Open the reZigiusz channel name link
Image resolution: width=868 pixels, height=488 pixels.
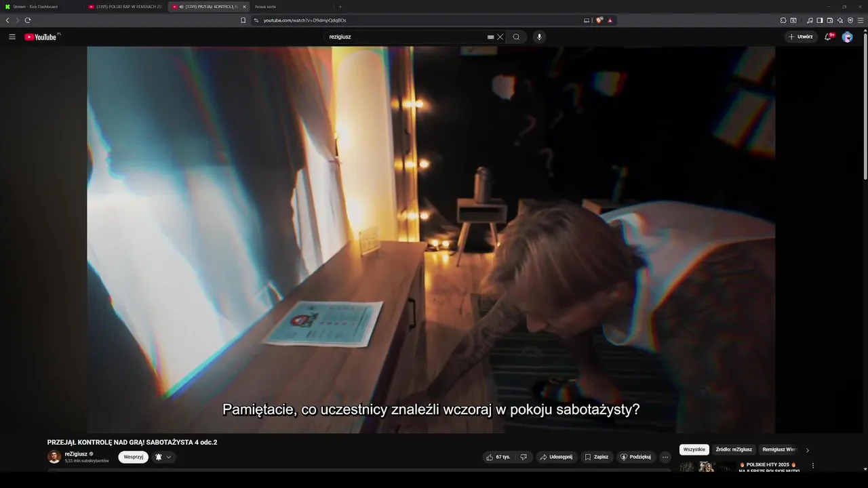click(76, 453)
